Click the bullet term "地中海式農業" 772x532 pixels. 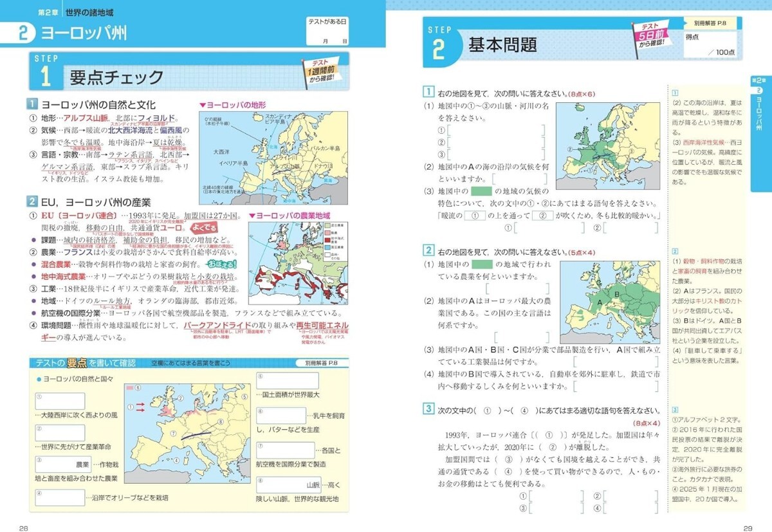point(64,277)
